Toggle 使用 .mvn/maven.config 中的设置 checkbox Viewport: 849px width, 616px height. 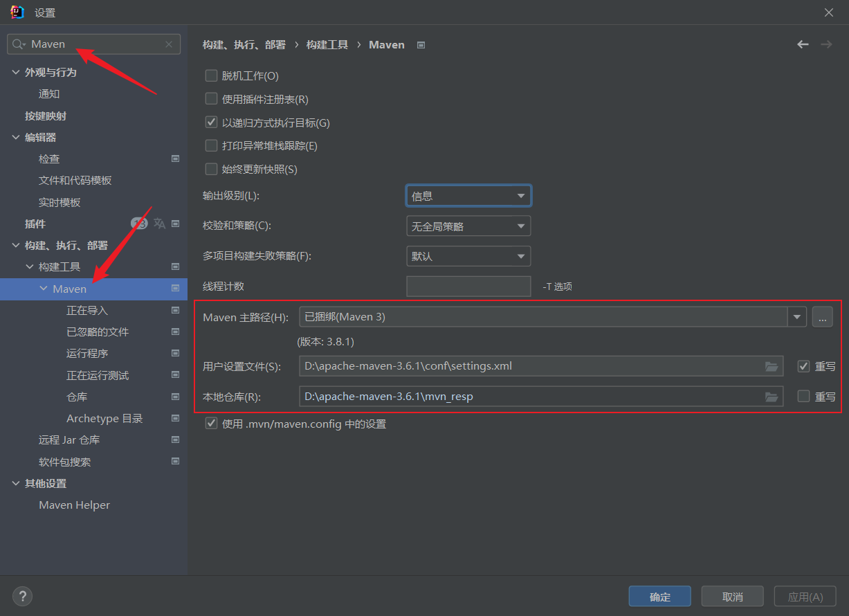(x=212, y=424)
